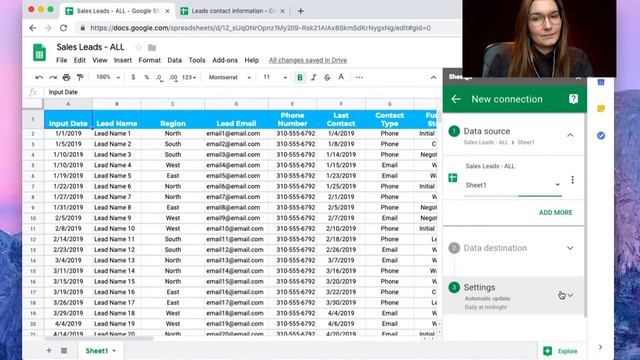This screenshot has height=360, width=640.
Task: Toggle strikethrough formatting
Action: [x=327, y=77]
